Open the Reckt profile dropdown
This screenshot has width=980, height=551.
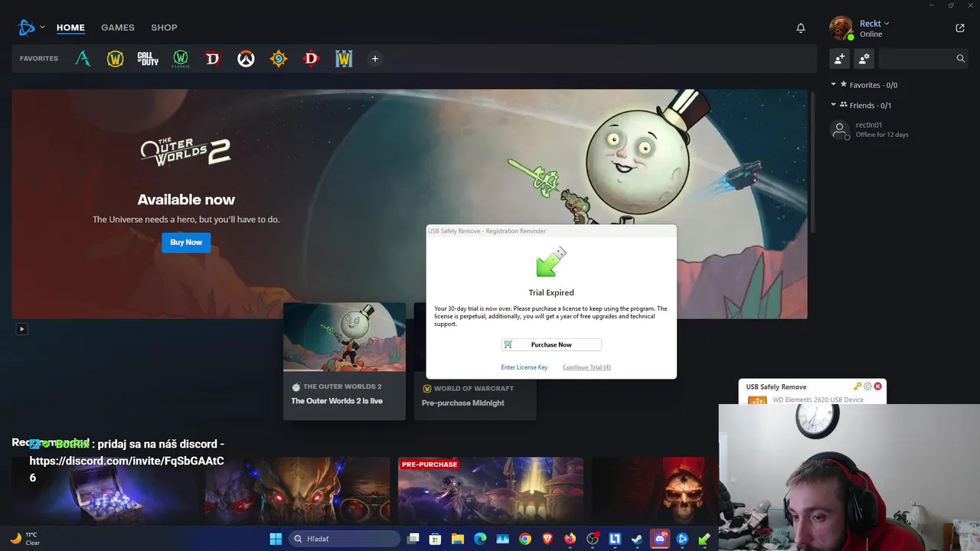click(x=874, y=24)
